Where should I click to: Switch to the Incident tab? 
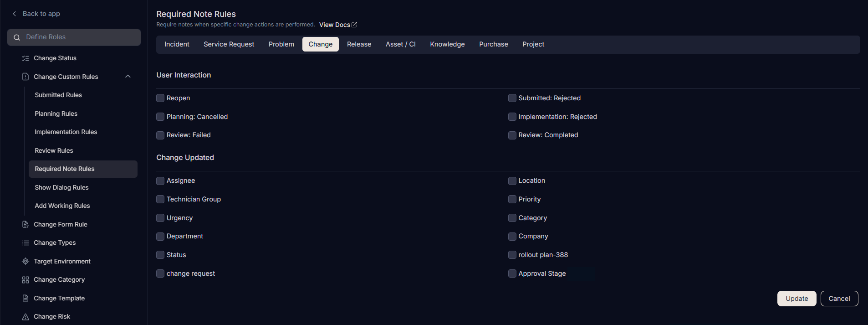point(177,44)
